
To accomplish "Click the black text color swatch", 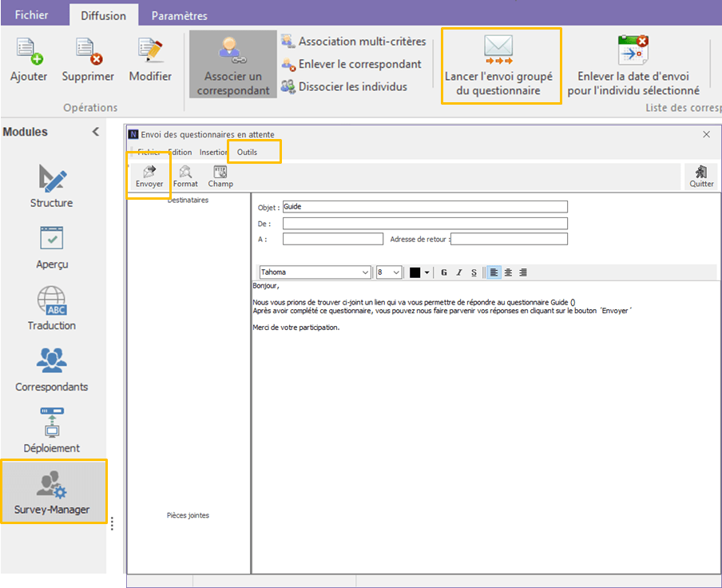I will [x=415, y=272].
